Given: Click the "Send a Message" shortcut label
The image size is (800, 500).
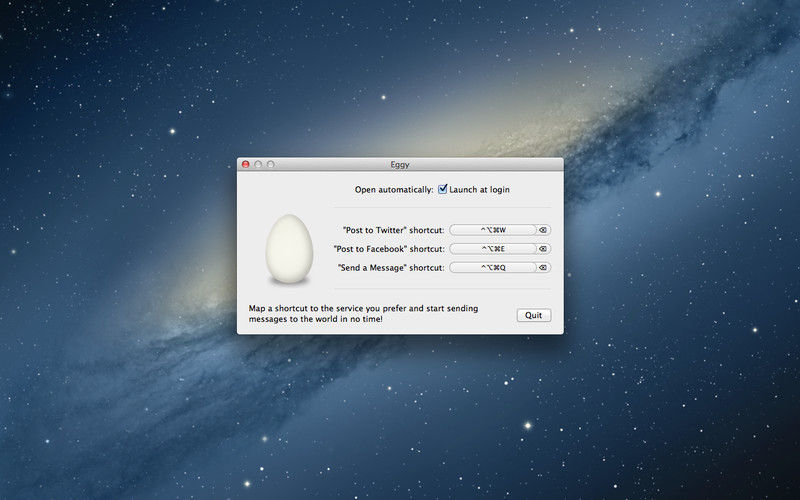Looking at the screenshot, I should point(391,267).
